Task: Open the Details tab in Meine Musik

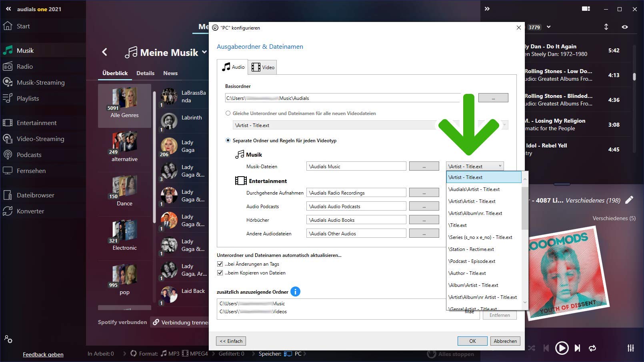Action: [145, 73]
